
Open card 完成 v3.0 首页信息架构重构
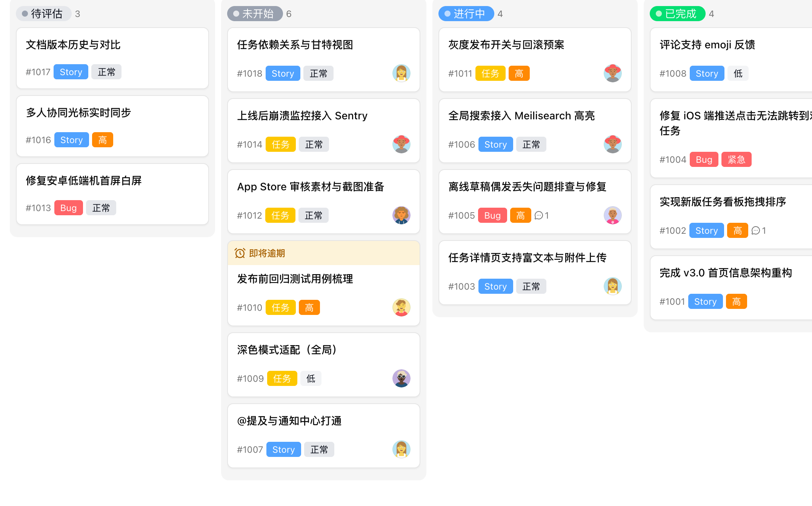pyautogui.click(x=731, y=288)
